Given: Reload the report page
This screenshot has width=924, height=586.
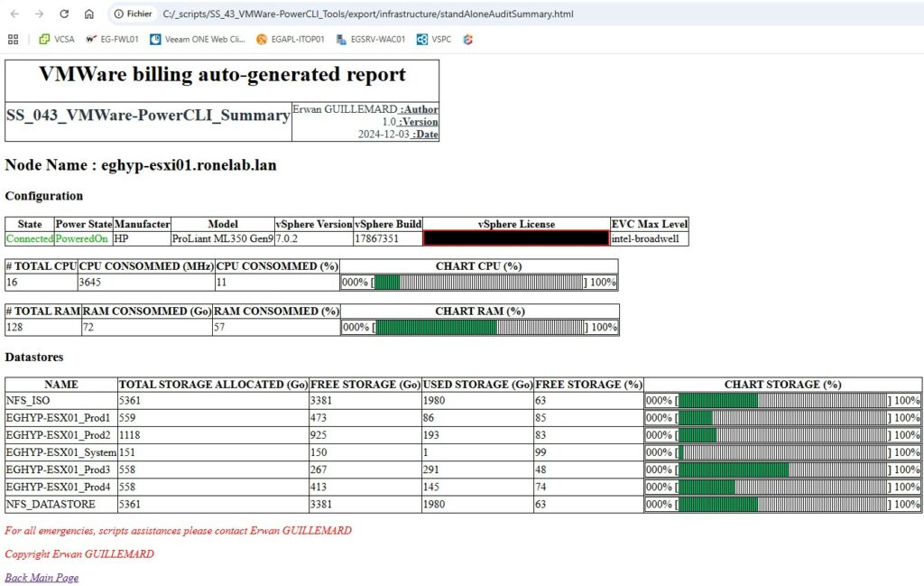Looking at the screenshot, I should [64, 14].
